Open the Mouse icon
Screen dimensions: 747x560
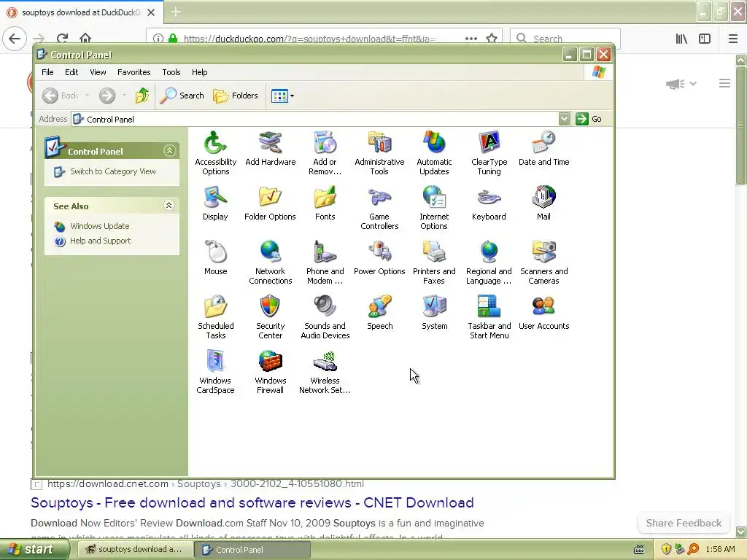(x=215, y=258)
